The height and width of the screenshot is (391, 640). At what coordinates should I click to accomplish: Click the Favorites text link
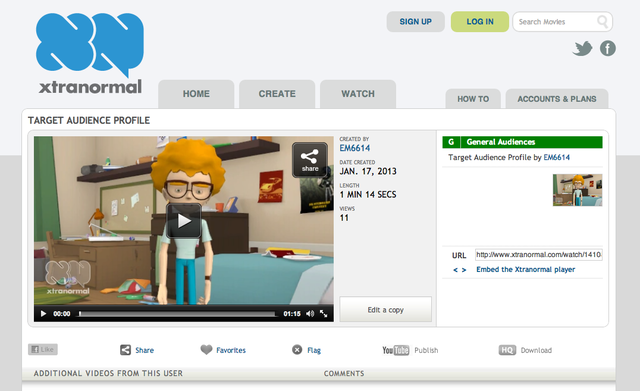231,350
